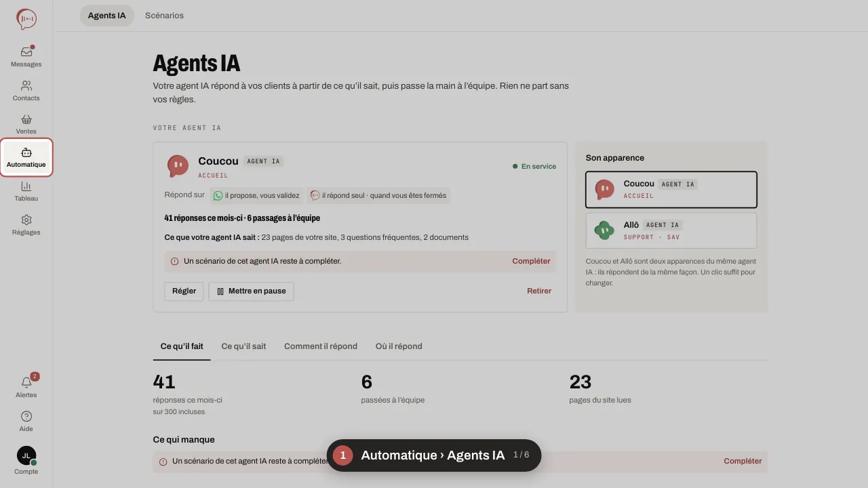Open the Messages inbox
This screenshot has width=868, height=488.
click(26, 56)
